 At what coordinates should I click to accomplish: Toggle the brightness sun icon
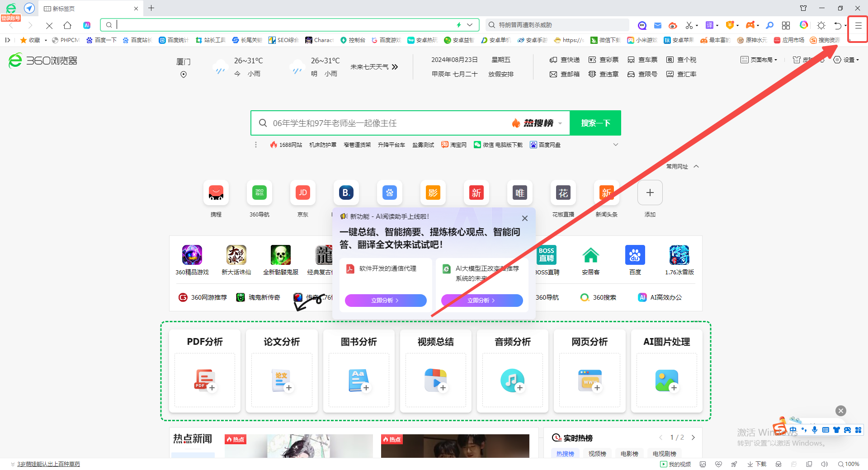(821, 25)
